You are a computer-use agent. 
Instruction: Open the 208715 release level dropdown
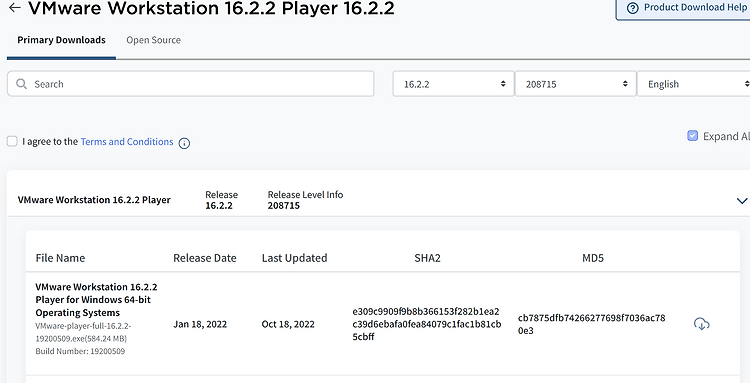point(575,84)
